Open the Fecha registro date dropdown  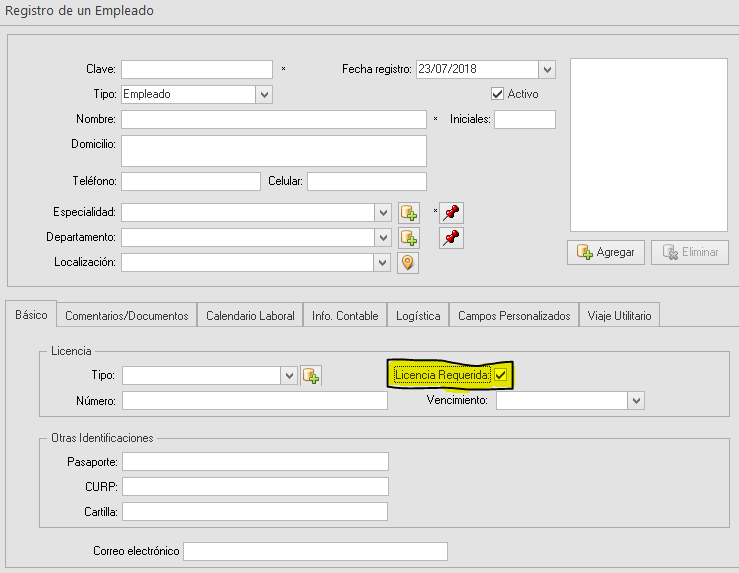(547, 69)
